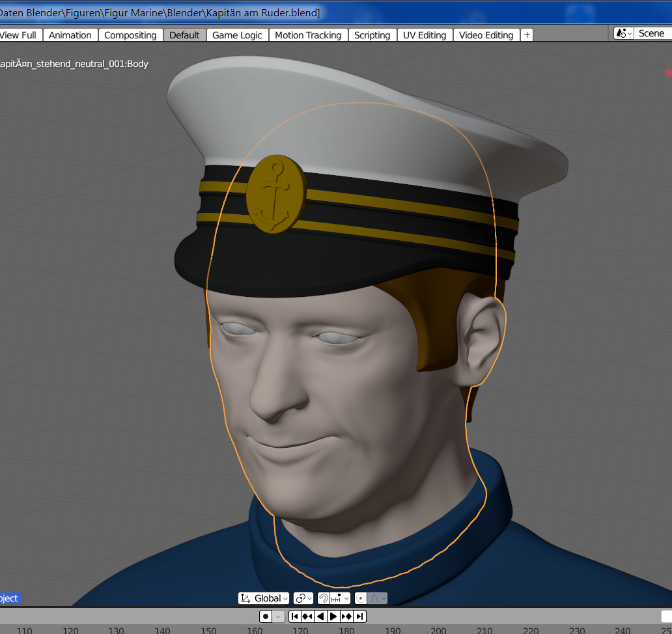Image resolution: width=672 pixels, height=634 pixels.
Task: Jump to the previous keyframe
Action: point(307,616)
